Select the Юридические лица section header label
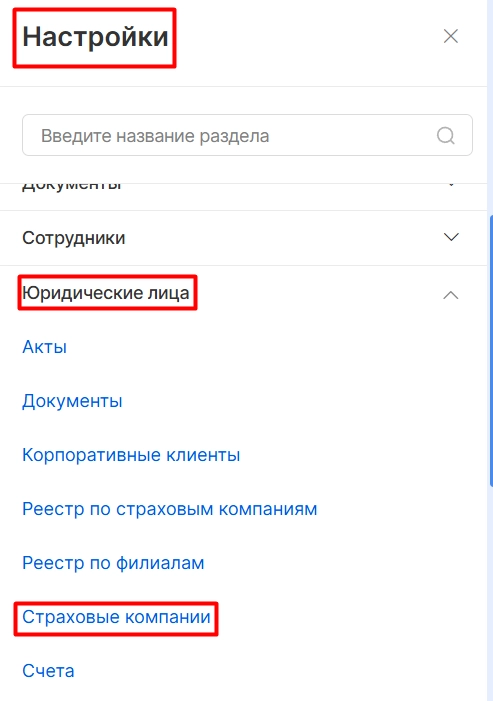 point(106,293)
